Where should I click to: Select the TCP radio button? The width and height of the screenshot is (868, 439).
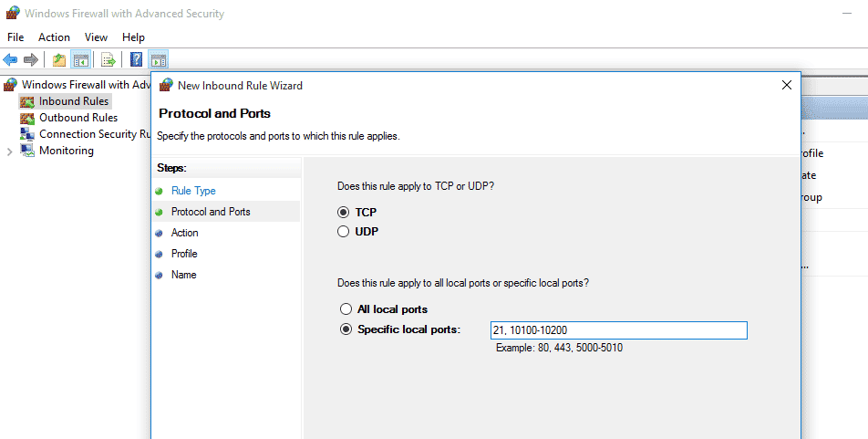[x=343, y=213]
